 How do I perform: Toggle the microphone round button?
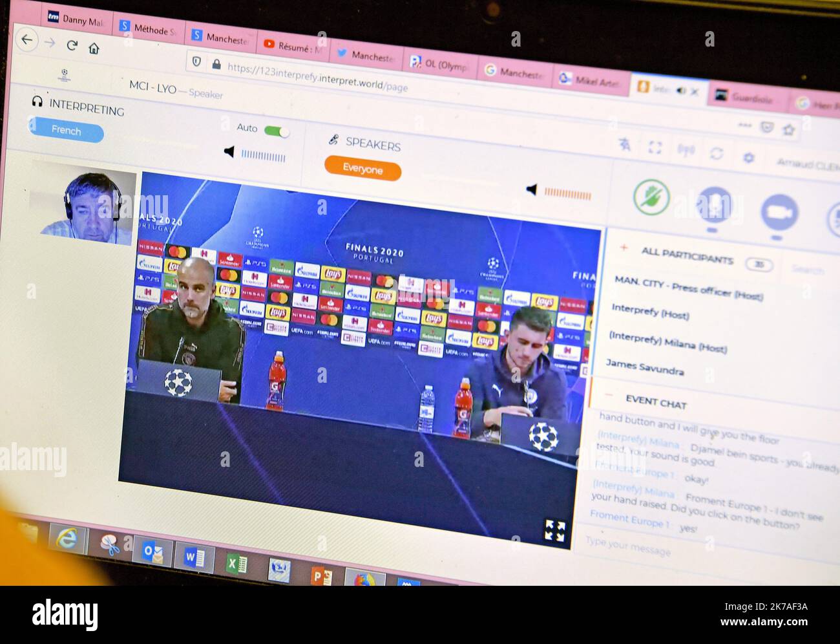[714, 204]
